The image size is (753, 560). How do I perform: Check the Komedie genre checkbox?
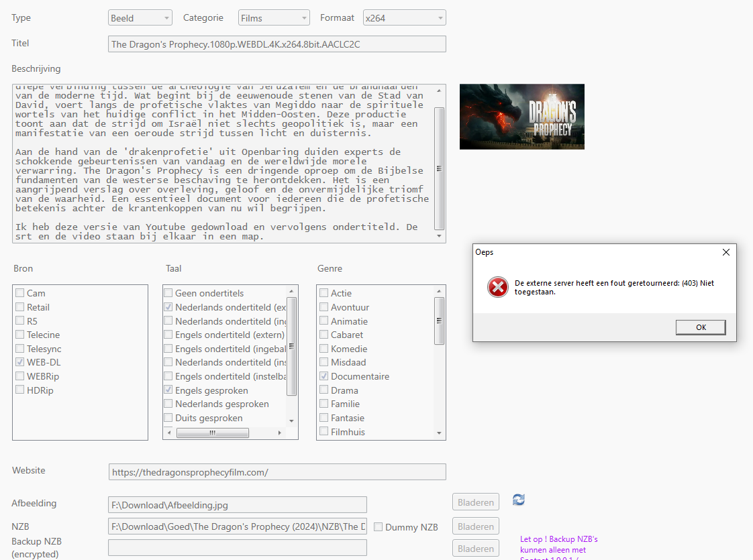click(x=323, y=348)
